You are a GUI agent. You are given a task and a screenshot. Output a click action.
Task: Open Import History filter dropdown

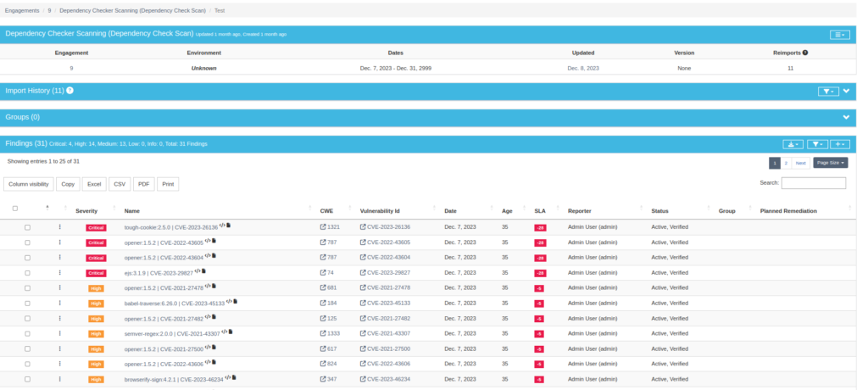tap(828, 92)
